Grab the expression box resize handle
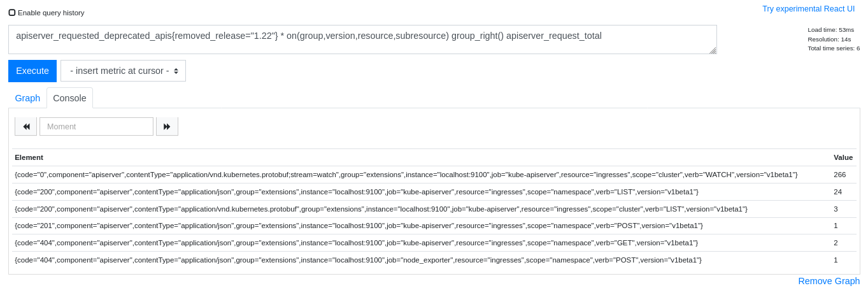Image resolution: width=868 pixels, height=288 pixels. [713, 50]
